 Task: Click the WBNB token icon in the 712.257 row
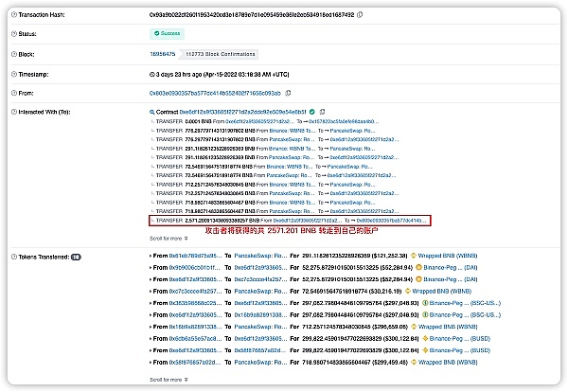pos(414,327)
